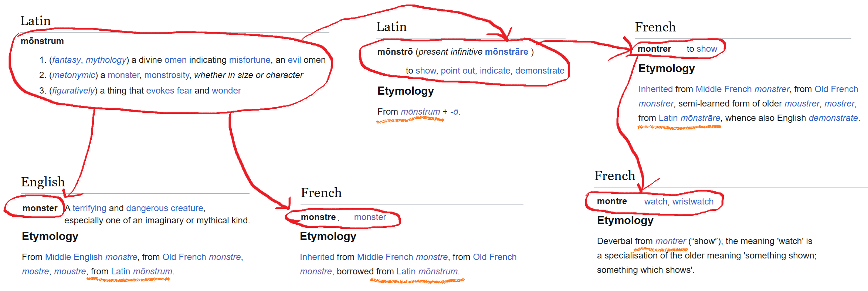Click the "wristwatch" definition link

[x=693, y=202]
